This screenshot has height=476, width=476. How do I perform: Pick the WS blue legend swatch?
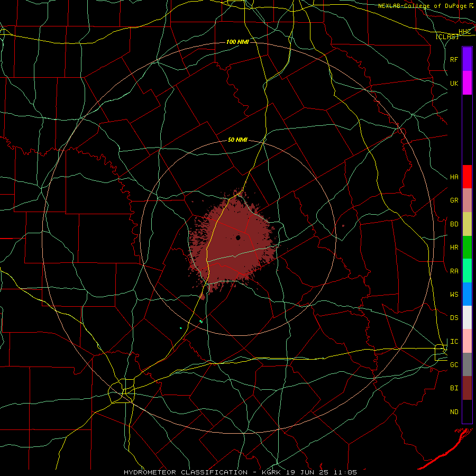point(467,294)
